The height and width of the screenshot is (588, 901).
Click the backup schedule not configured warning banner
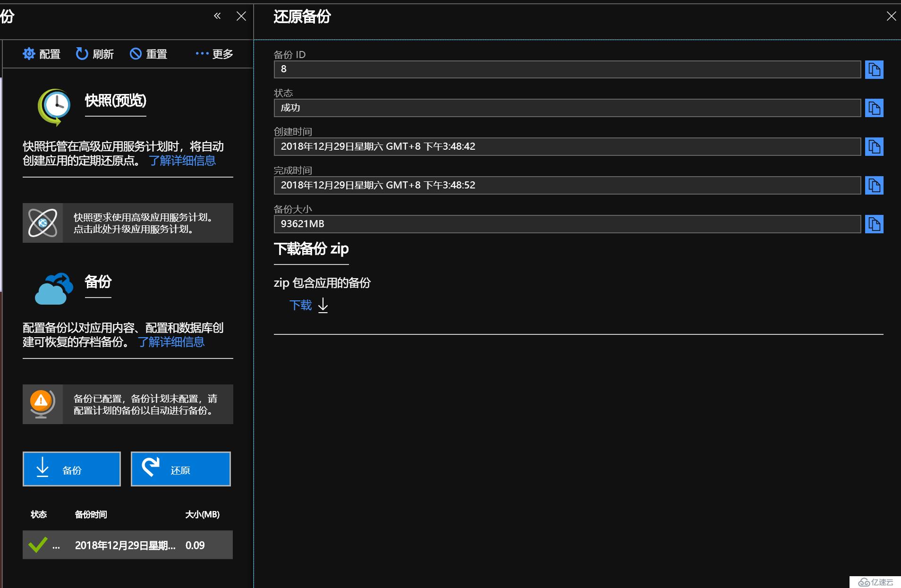128,404
